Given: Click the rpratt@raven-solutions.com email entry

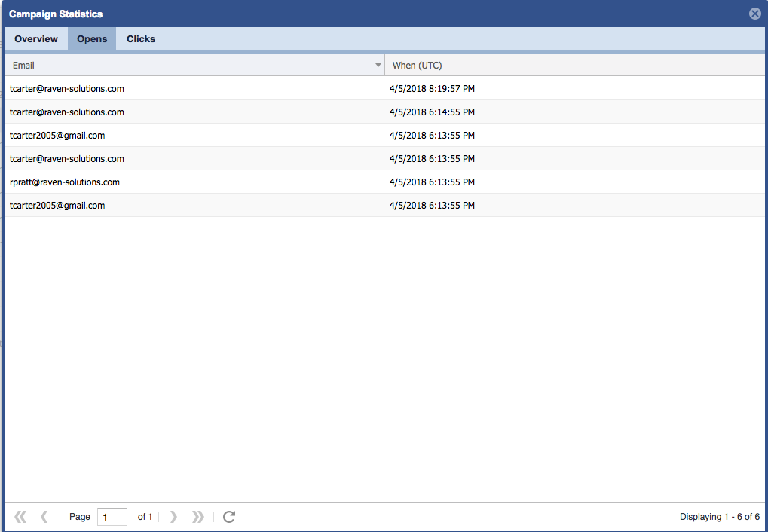Looking at the screenshot, I should pyautogui.click(x=65, y=182).
